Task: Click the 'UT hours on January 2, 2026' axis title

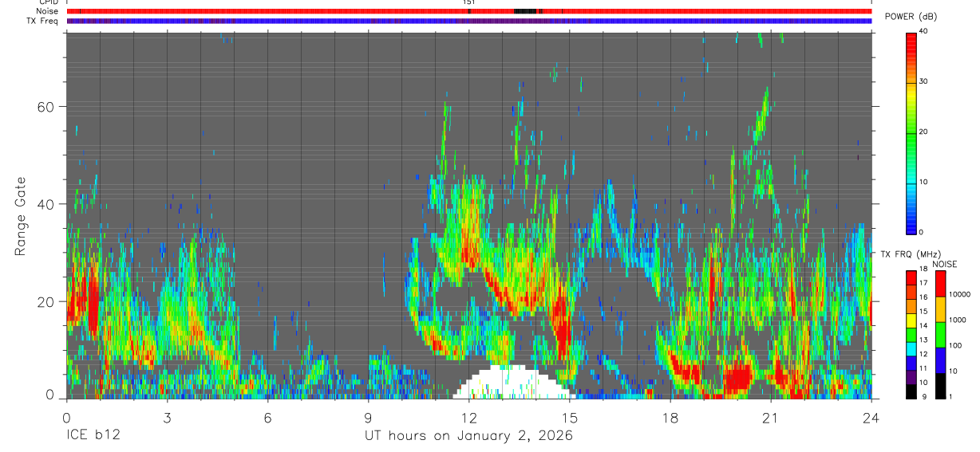Action: [468, 436]
